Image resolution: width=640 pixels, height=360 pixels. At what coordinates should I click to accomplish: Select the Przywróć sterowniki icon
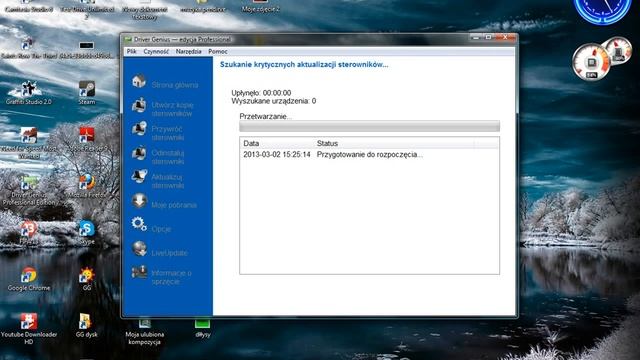click(139, 129)
